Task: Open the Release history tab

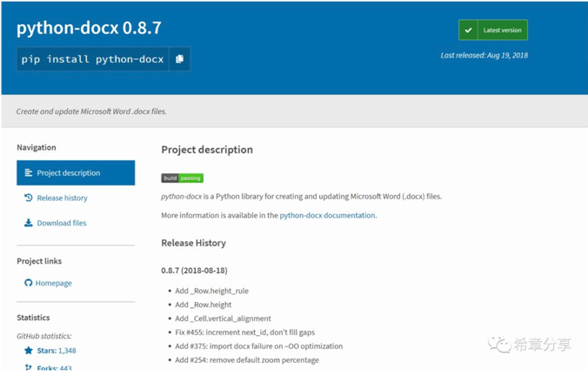Action: click(x=63, y=198)
